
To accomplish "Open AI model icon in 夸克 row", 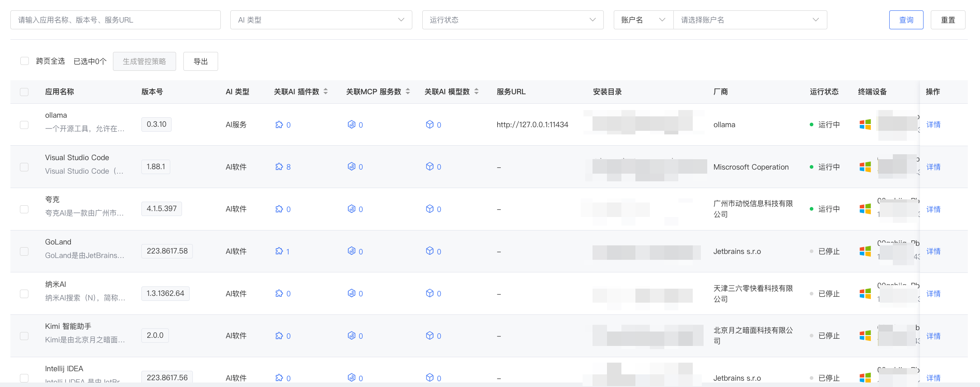I will (429, 209).
